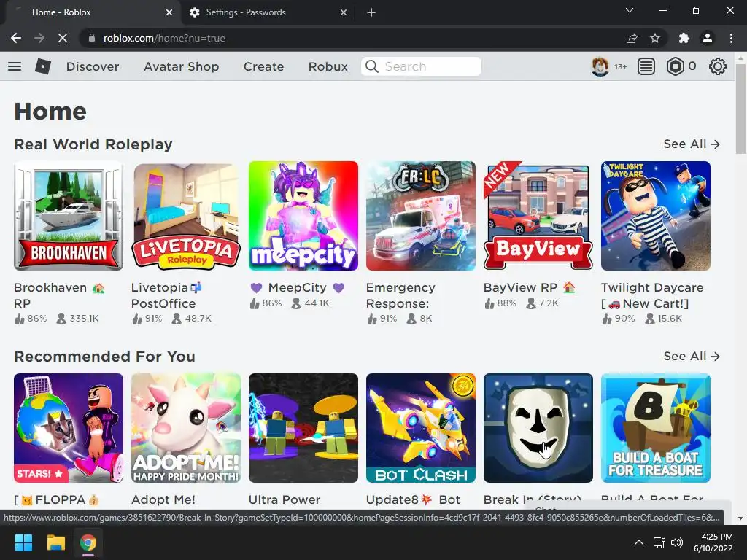Open the MeepCity game thumbnail
Viewport: 747px width, 560px height.
click(303, 216)
